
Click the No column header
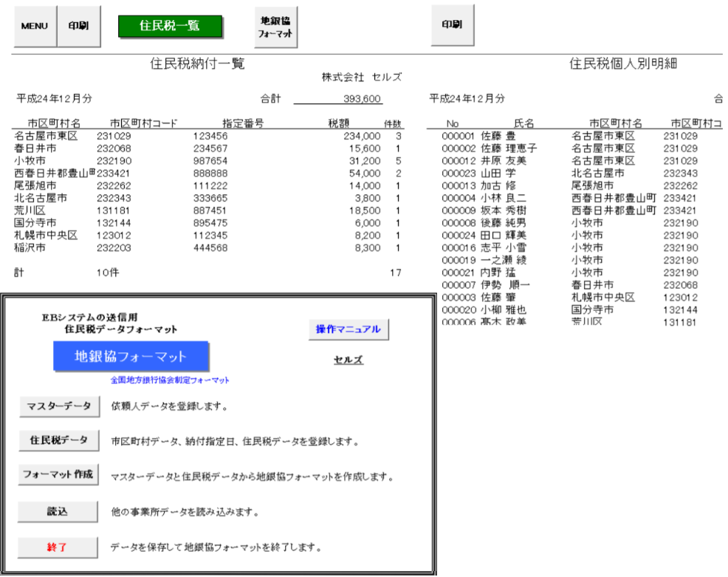(452, 123)
